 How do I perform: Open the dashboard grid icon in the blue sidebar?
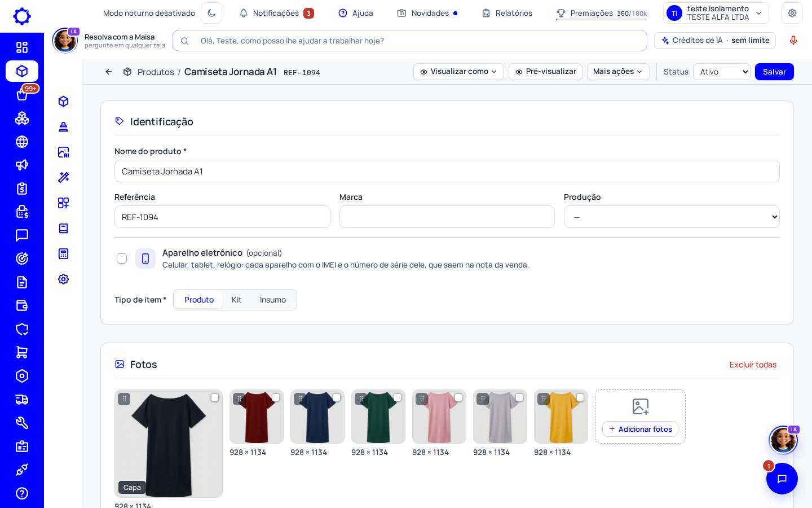[22, 47]
